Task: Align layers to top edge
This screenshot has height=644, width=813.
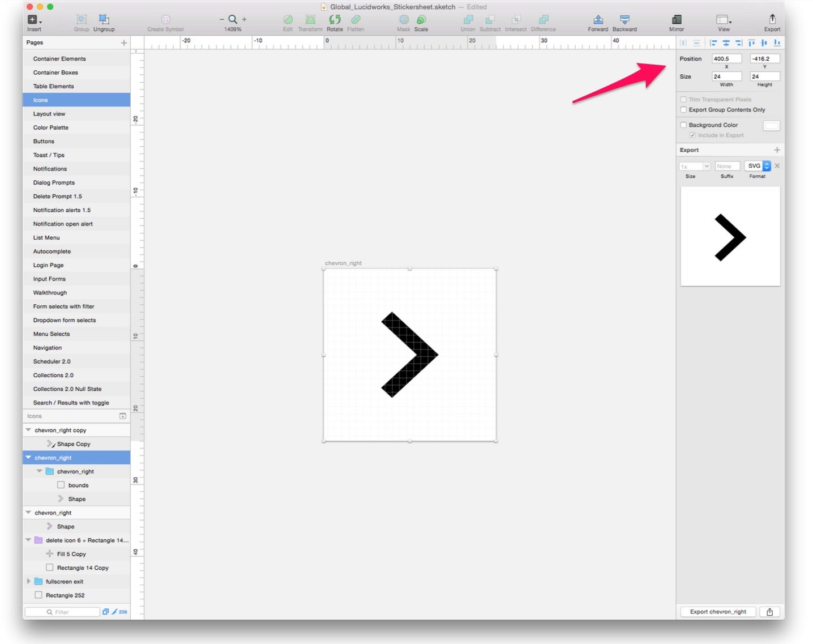Action: [x=751, y=43]
